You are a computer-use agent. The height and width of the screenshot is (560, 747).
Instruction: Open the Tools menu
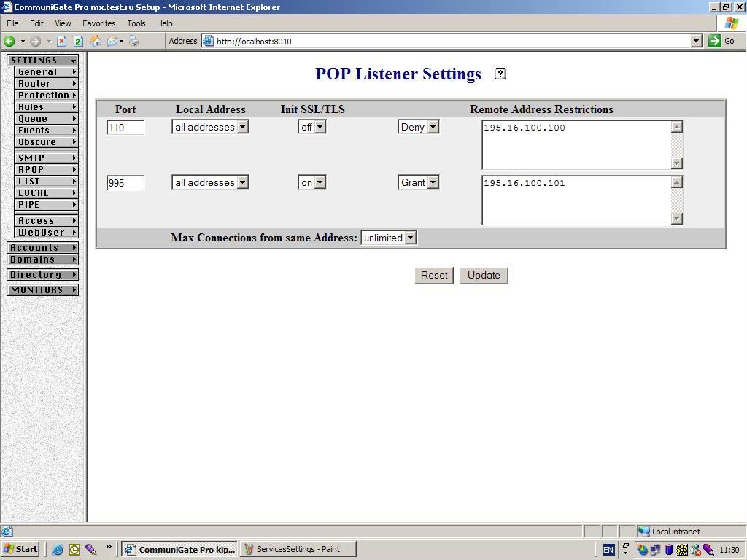(136, 23)
